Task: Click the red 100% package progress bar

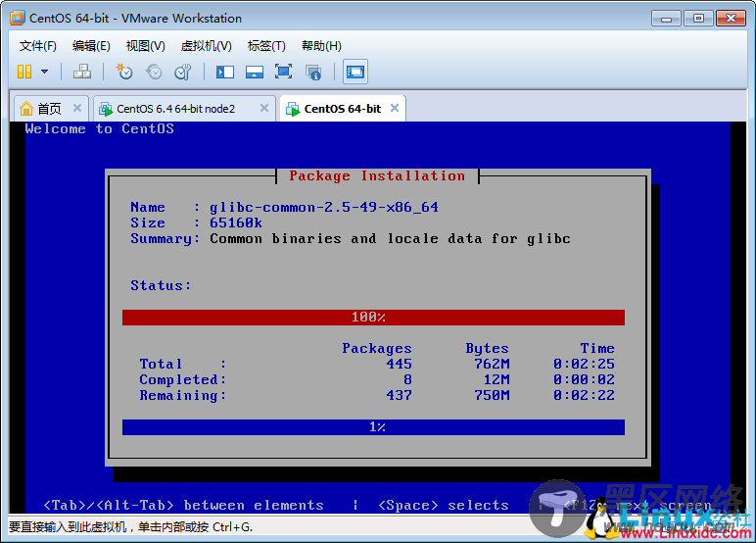Action: click(373, 318)
